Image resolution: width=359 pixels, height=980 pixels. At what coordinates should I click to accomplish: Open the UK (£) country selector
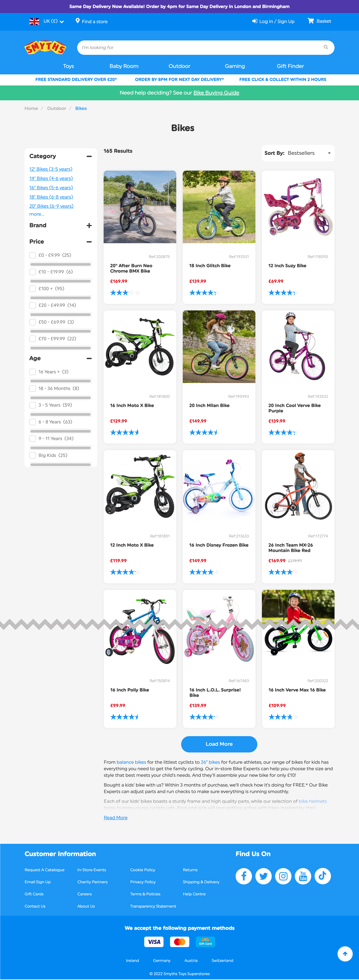point(47,21)
